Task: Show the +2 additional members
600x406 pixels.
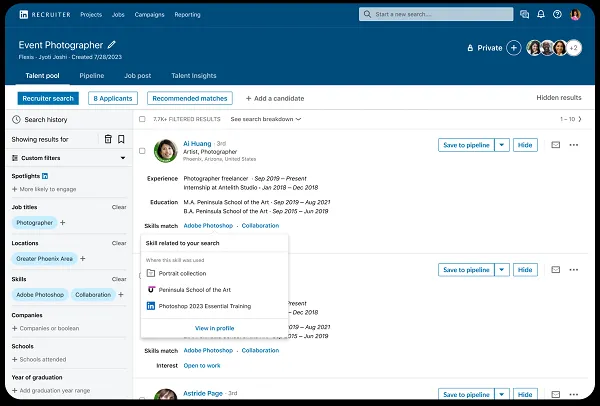Action: pos(574,48)
